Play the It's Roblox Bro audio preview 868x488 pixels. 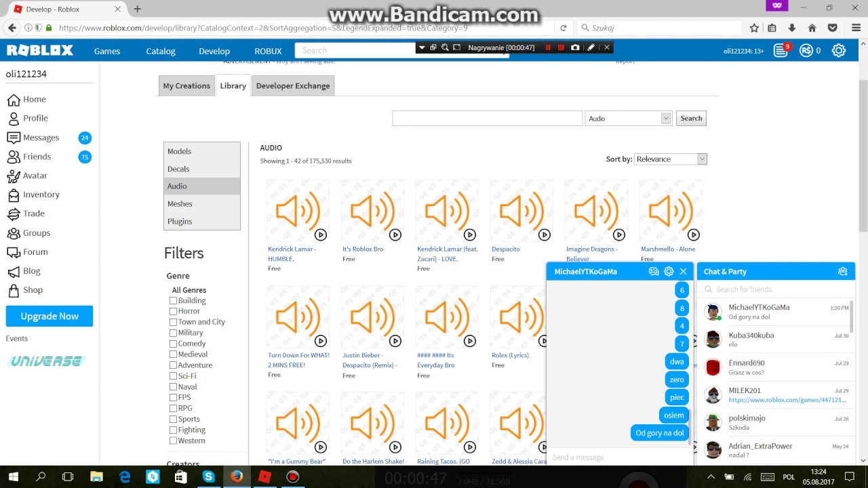(395, 235)
